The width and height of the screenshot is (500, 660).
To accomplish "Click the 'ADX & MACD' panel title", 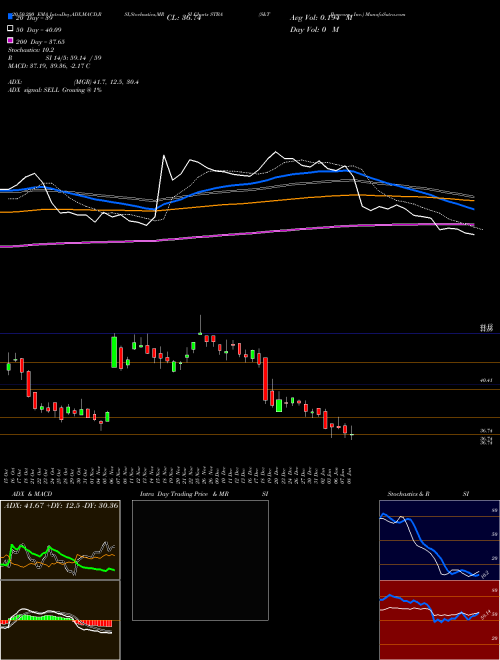I will [32, 494].
